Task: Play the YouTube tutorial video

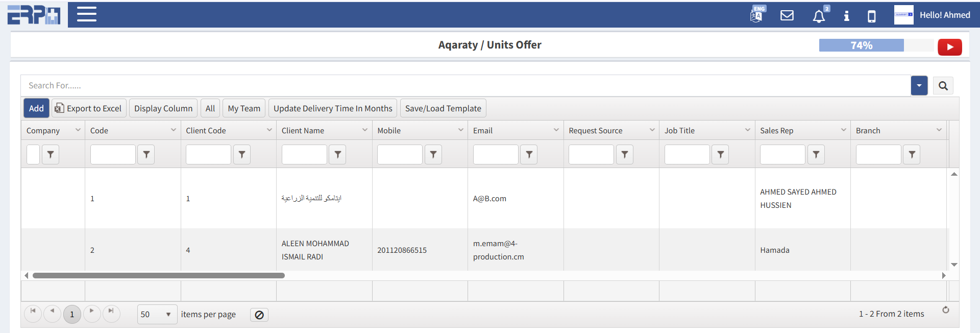Action: (x=949, y=47)
